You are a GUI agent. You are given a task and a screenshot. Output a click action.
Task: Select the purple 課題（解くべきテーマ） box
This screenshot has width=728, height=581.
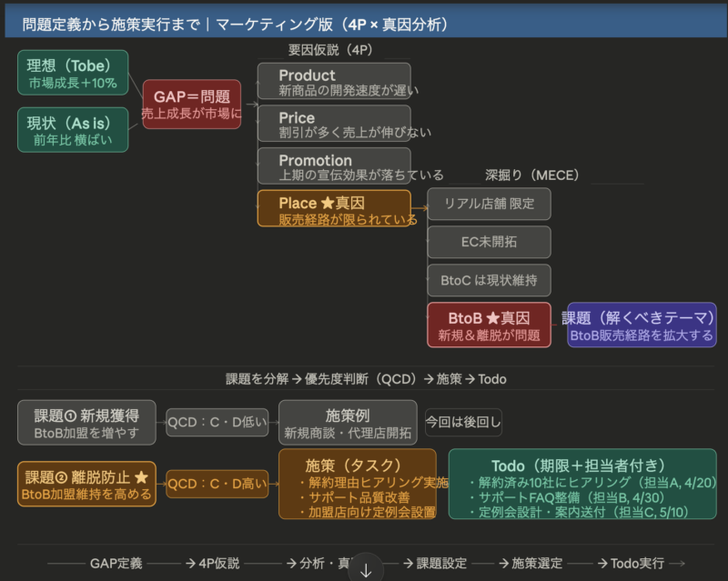[642, 325]
